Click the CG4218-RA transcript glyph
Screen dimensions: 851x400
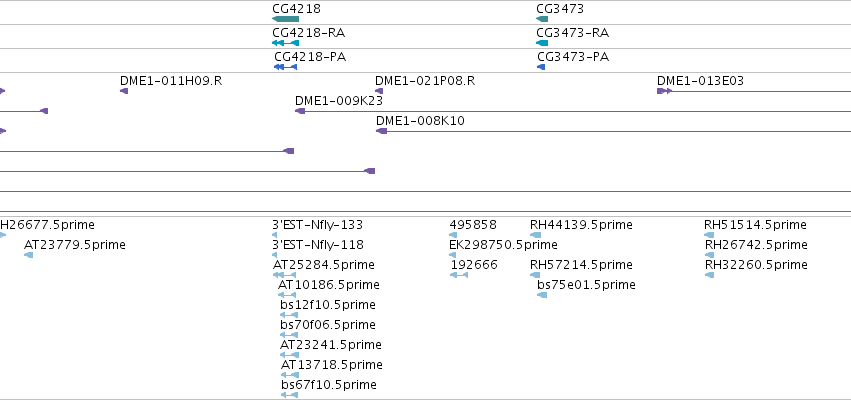tap(285, 43)
